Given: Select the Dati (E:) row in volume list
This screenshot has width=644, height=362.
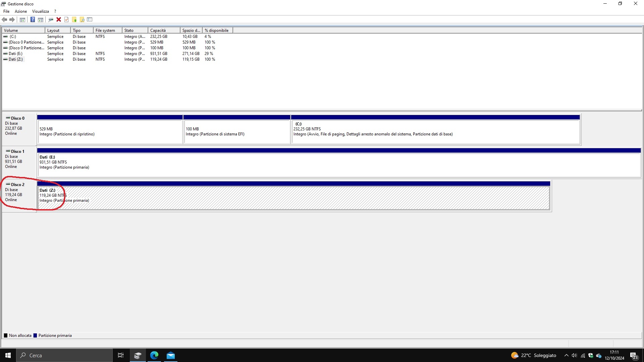Looking at the screenshot, I should point(15,54).
